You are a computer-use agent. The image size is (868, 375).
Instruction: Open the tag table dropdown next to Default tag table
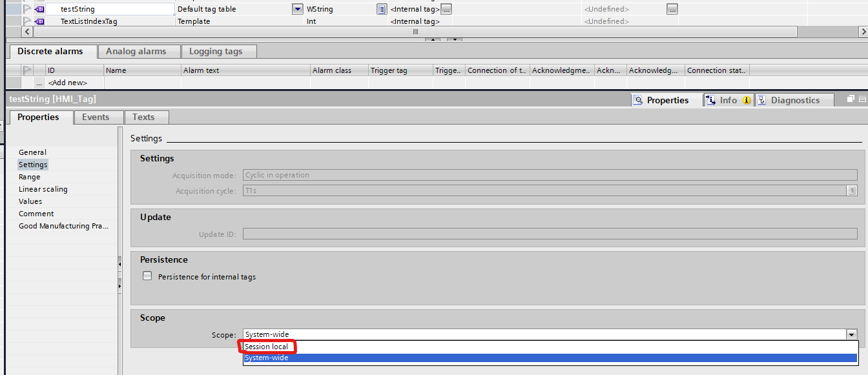click(297, 9)
